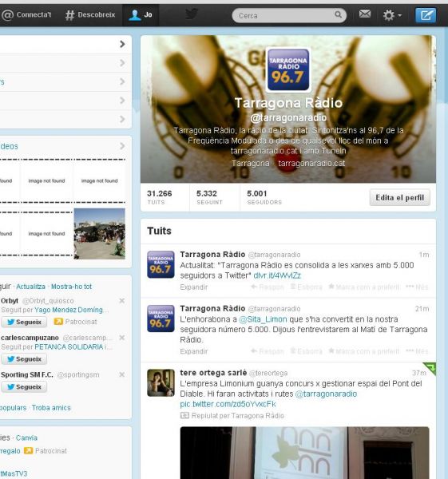Viewport: 448px width, 479px height.
Task: View the 31.266 Tuits count
Action: pos(159,197)
